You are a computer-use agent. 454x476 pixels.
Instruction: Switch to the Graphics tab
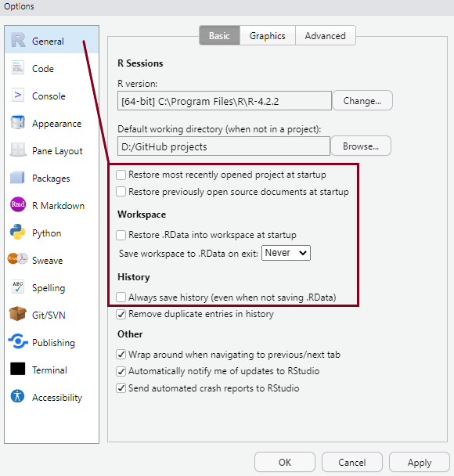tap(268, 35)
